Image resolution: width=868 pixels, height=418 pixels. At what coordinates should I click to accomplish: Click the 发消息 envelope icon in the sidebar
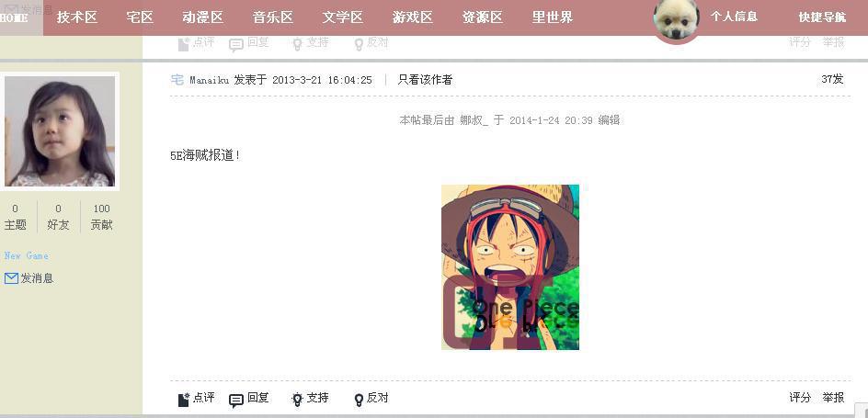[11, 278]
